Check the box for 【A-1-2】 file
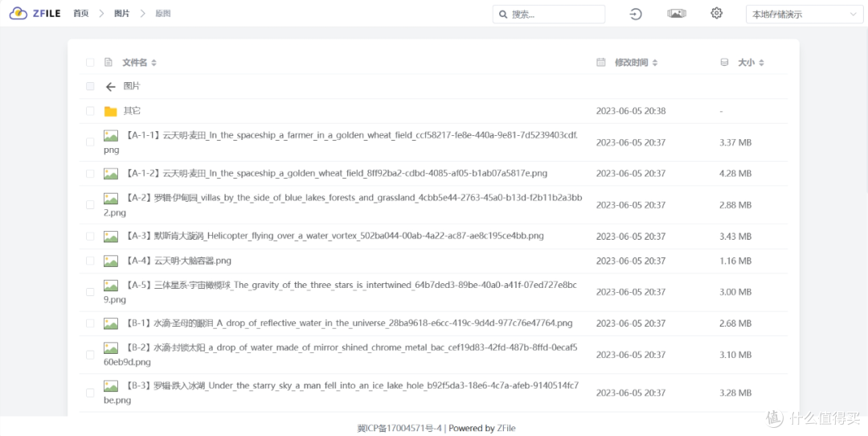This screenshot has width=868, height=436. 90,174
